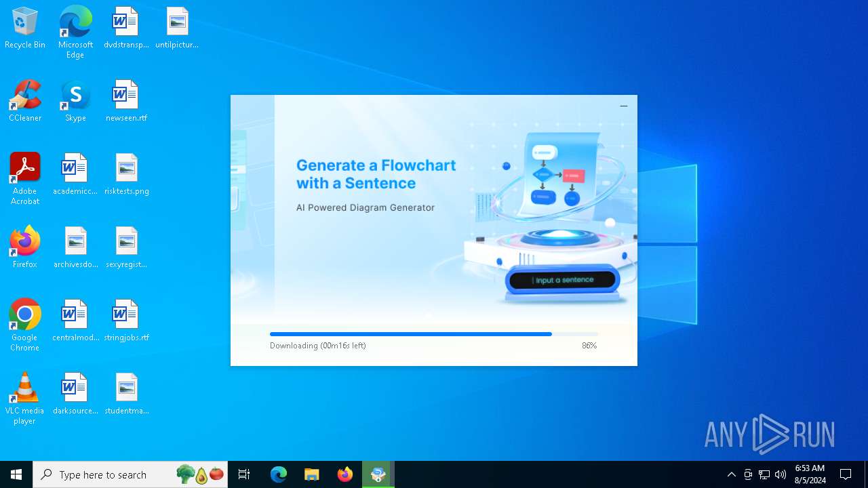Viewport: 868px width, 488px height.
Task: Open the CCleaner desktop shortcut
Action: coord(25,102)
